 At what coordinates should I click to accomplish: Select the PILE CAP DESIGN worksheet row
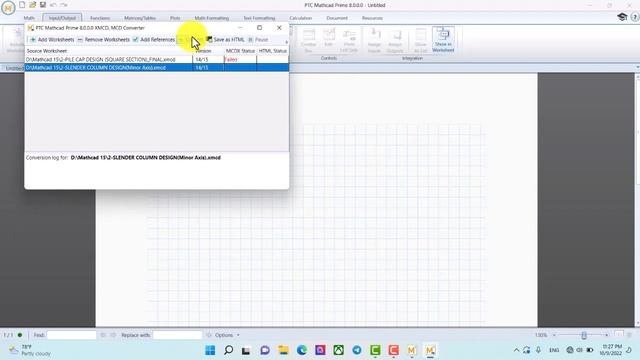(157, 59)
